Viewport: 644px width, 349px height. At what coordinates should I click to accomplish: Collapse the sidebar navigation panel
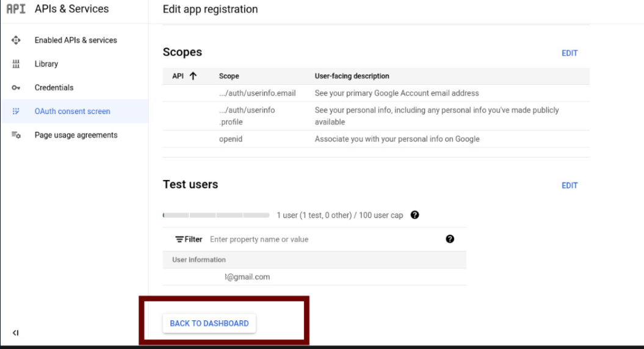pos(16,333)
